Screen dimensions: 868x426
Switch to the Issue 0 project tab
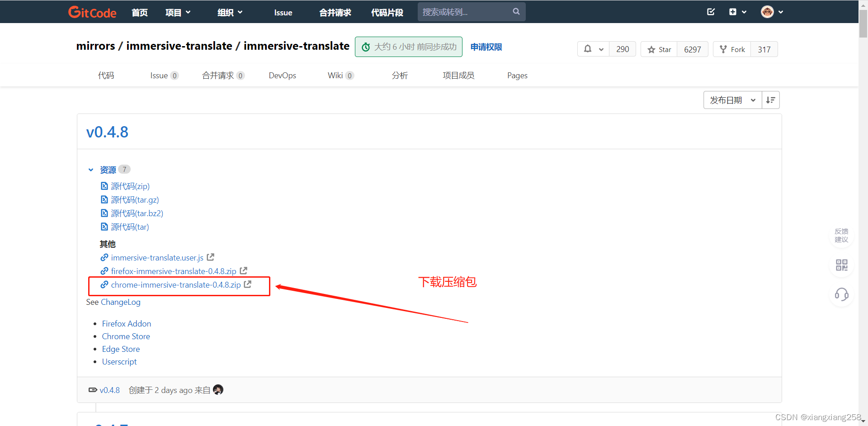pyautogui.click(x=164, y=76)
